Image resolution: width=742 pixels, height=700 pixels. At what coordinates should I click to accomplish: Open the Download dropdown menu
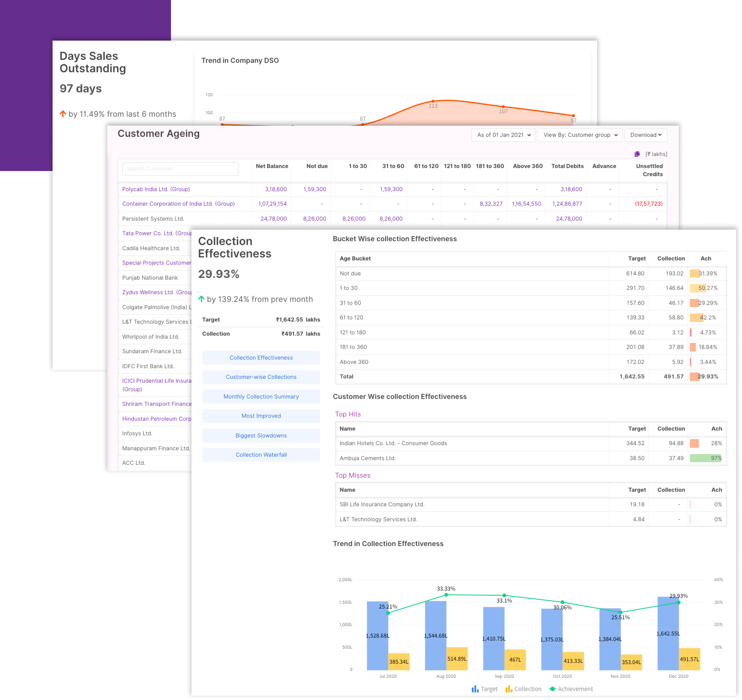(646, 135)
